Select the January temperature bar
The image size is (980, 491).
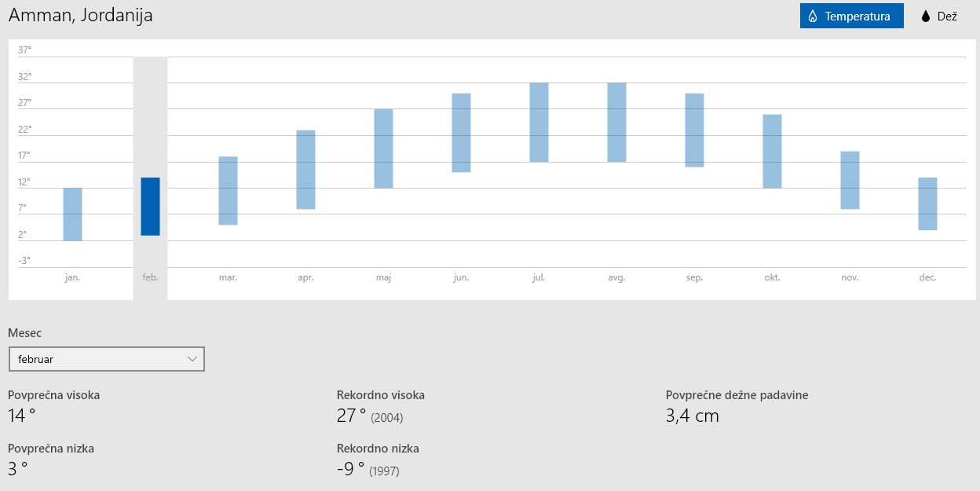(x=72, y=214)
